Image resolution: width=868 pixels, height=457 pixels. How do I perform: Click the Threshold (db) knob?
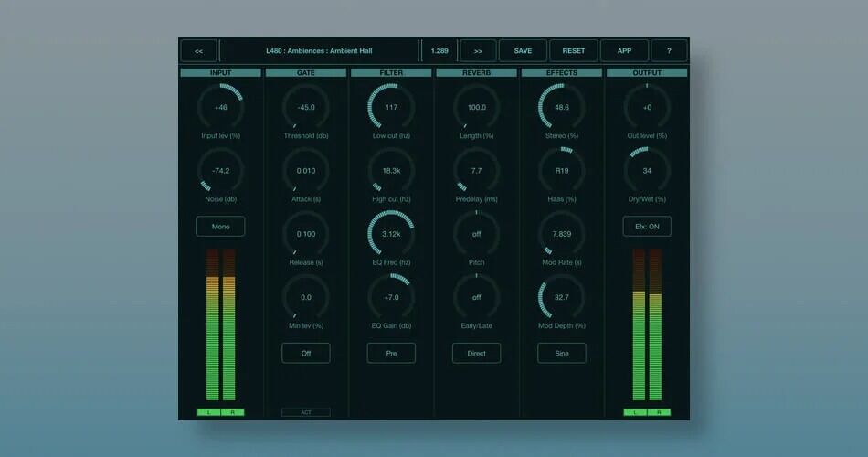point(305,107)
